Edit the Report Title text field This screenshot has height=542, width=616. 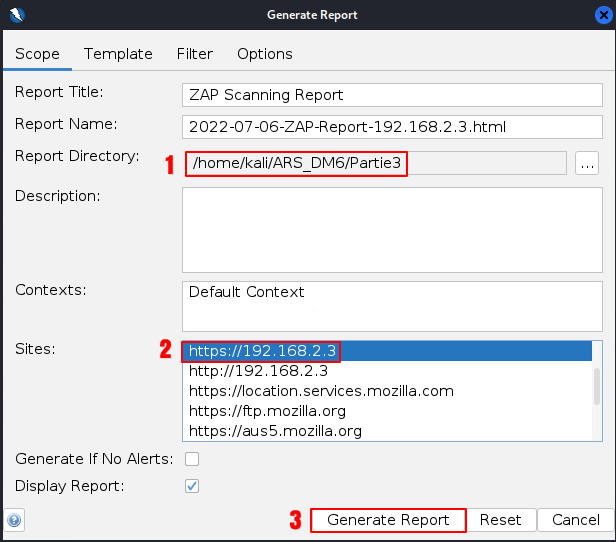[392, 95]
